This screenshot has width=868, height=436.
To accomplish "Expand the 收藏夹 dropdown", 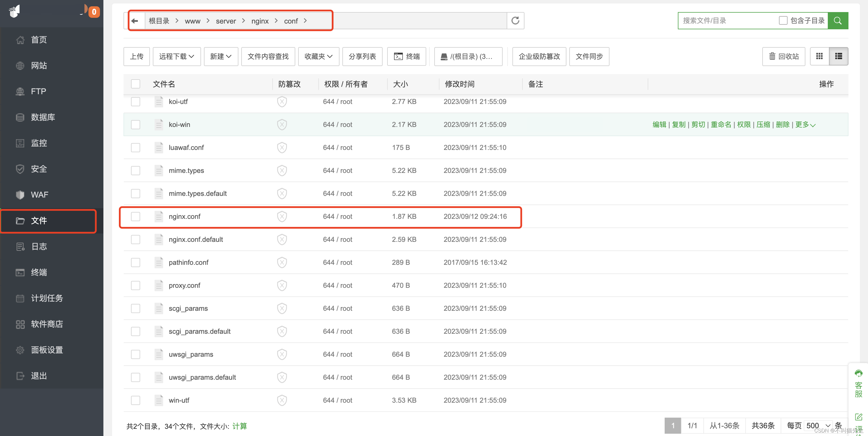I will pyautogui.click(x=319, y=56).
